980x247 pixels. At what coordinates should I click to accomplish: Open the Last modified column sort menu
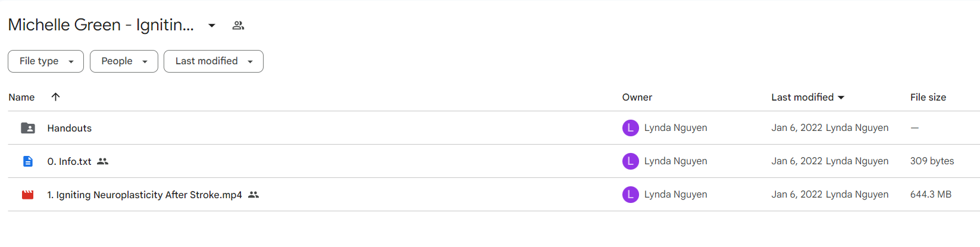808,97
